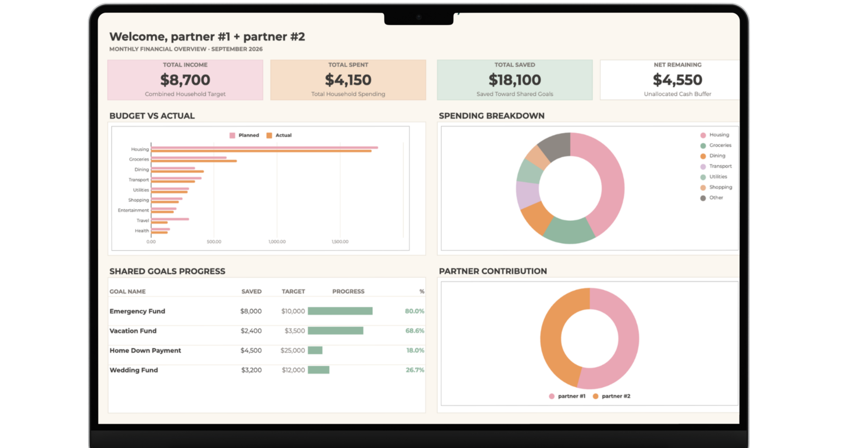Click the Vacation Fund progress bar

coord(336,330)
